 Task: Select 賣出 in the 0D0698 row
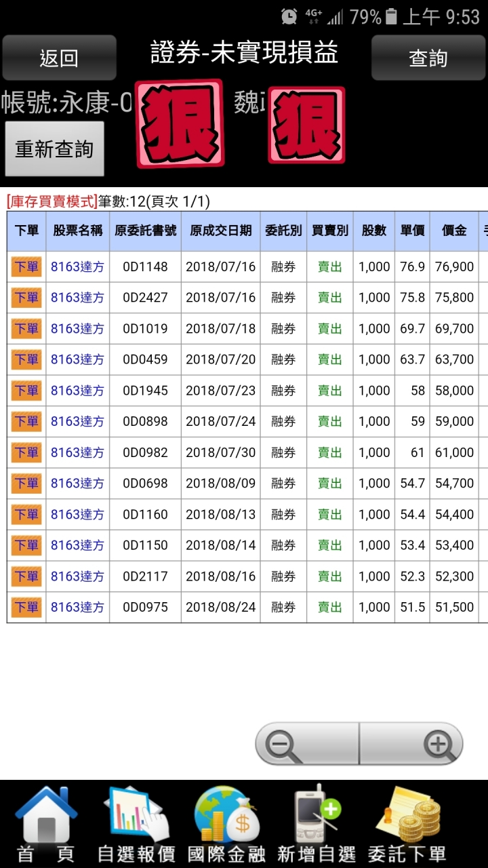[x=330, y=484]
